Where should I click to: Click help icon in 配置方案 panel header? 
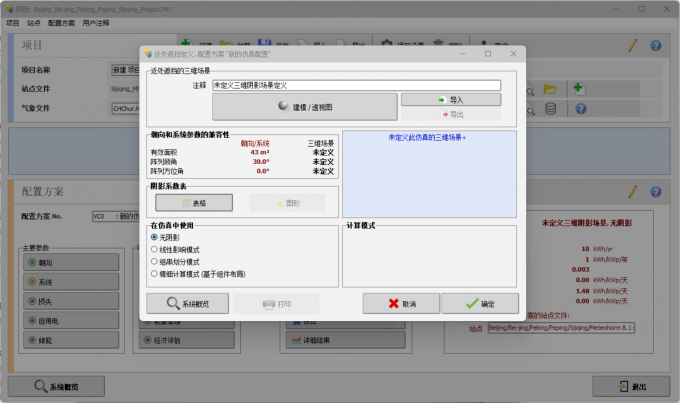pos(656,191)
